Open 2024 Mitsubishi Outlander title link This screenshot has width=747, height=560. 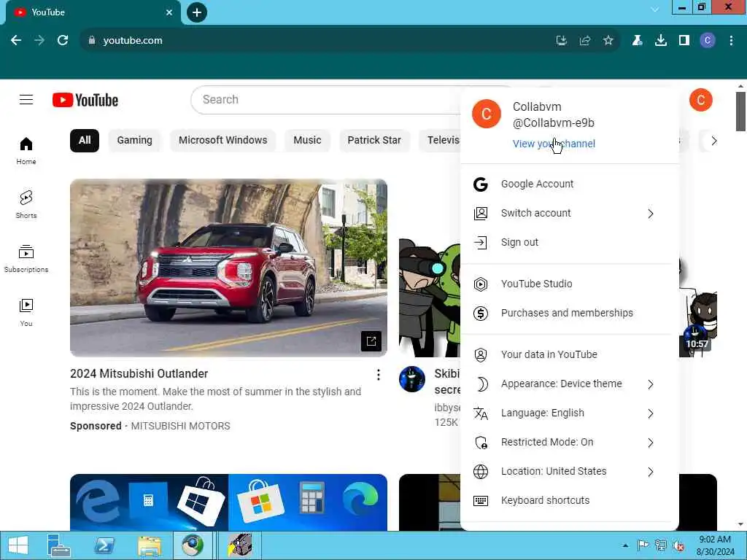(139, 374)
